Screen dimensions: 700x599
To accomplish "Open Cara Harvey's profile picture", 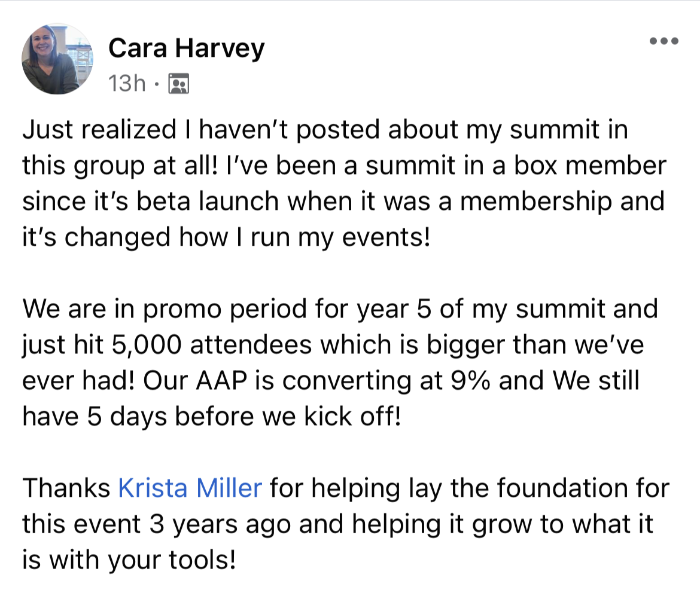I will click(x=57, y=59).
